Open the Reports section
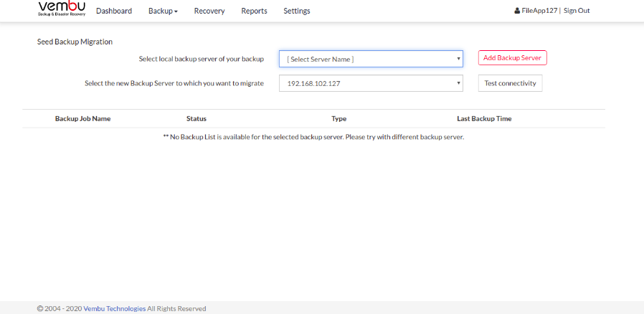 255,11
